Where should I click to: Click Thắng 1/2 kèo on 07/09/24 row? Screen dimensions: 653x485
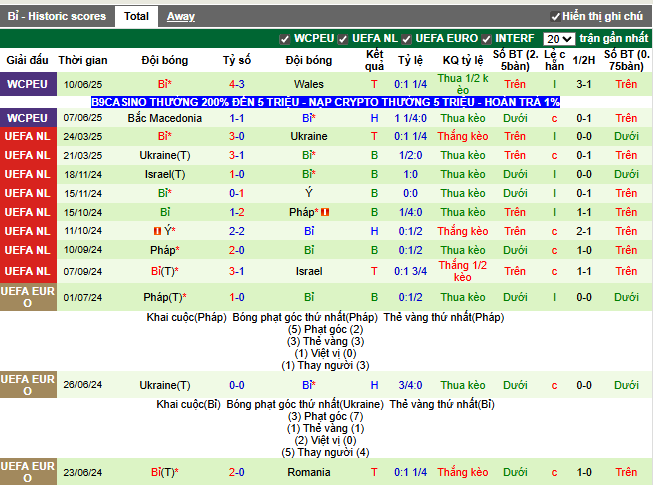click(463, 271)
